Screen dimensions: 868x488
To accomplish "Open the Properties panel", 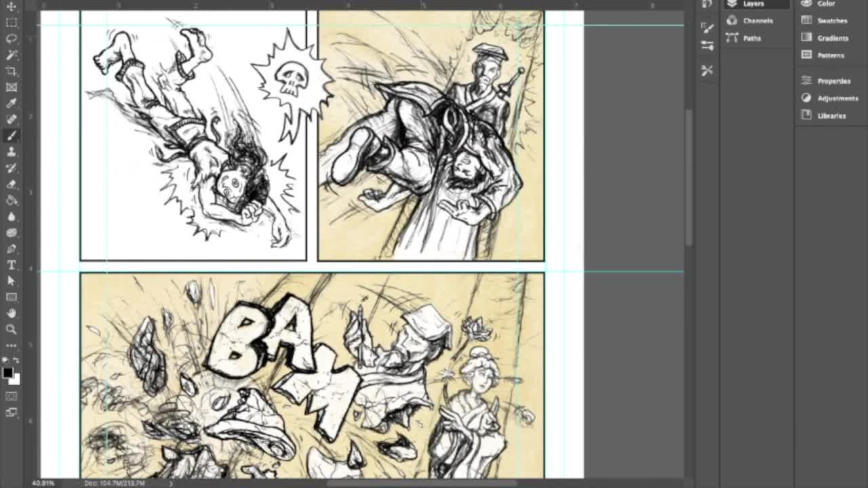I will coord(826,81).
